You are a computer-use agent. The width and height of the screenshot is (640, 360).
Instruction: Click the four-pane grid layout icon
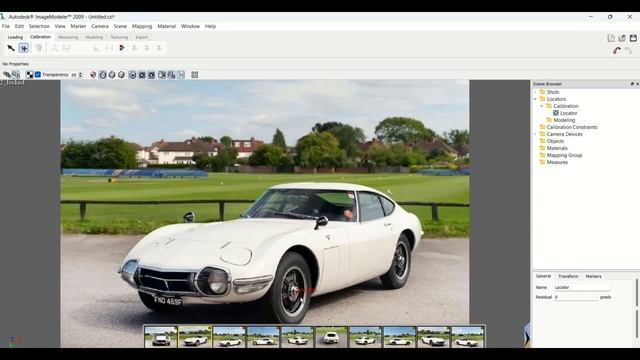tap(195, 75)
